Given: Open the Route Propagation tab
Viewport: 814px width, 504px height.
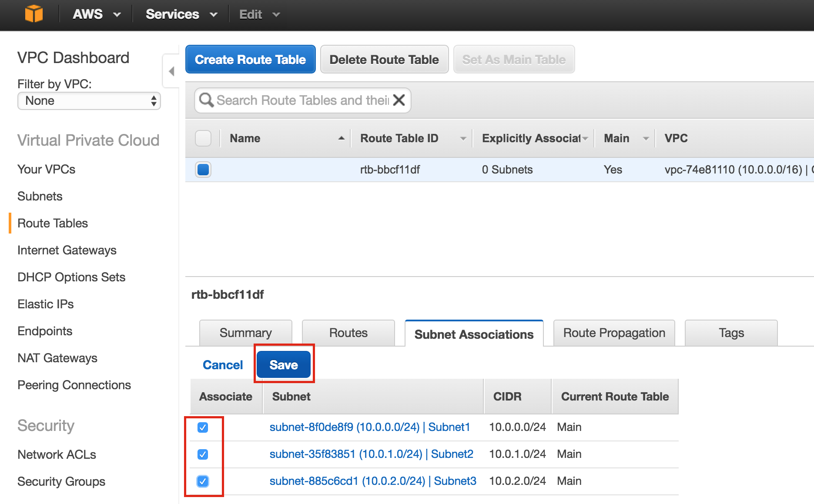Looking at the screenshot, I should [x=614, y=333].
